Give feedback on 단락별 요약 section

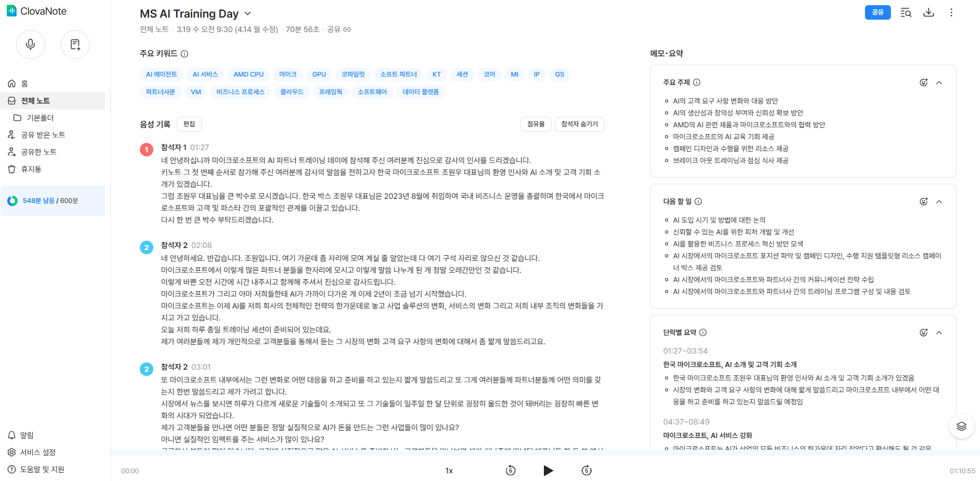(x=924, y=332)
